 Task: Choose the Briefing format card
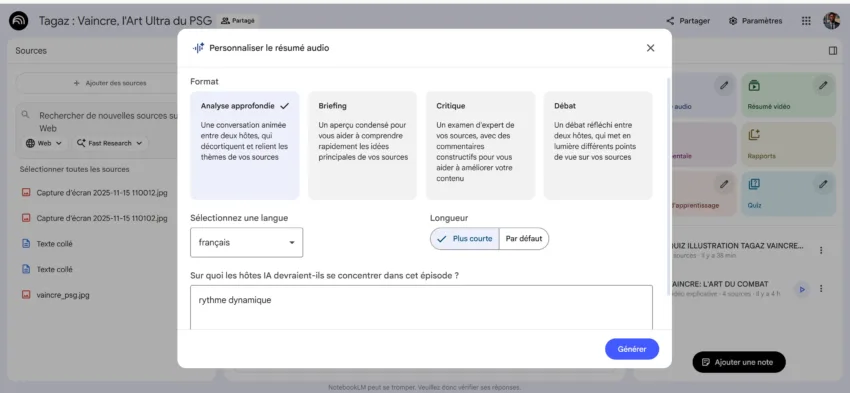363,145
